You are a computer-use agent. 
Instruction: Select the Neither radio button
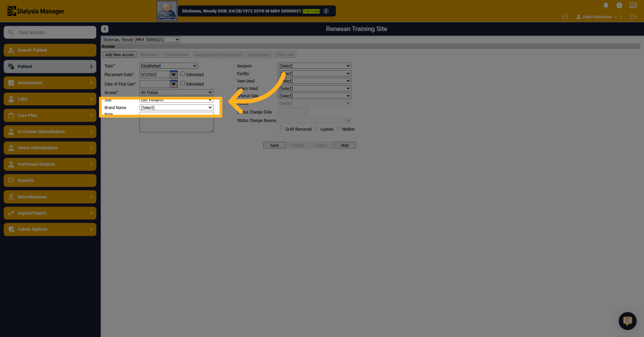click(x=338, y=128)
